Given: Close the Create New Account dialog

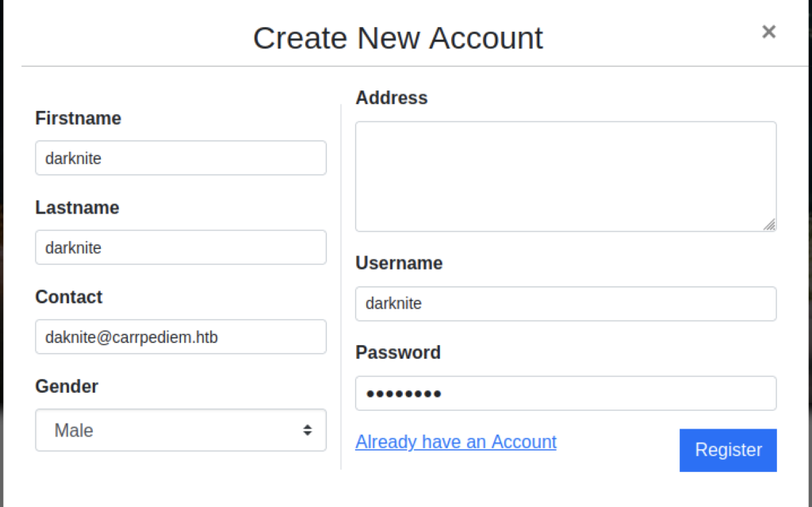Looking at the screenshot, I should [x=768, y=32].
